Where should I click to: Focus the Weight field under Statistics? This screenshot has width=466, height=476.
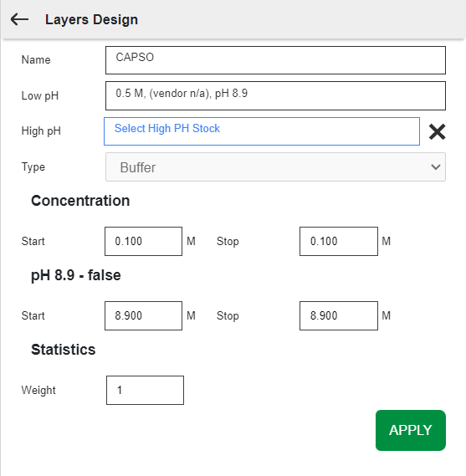coord(145,390)
